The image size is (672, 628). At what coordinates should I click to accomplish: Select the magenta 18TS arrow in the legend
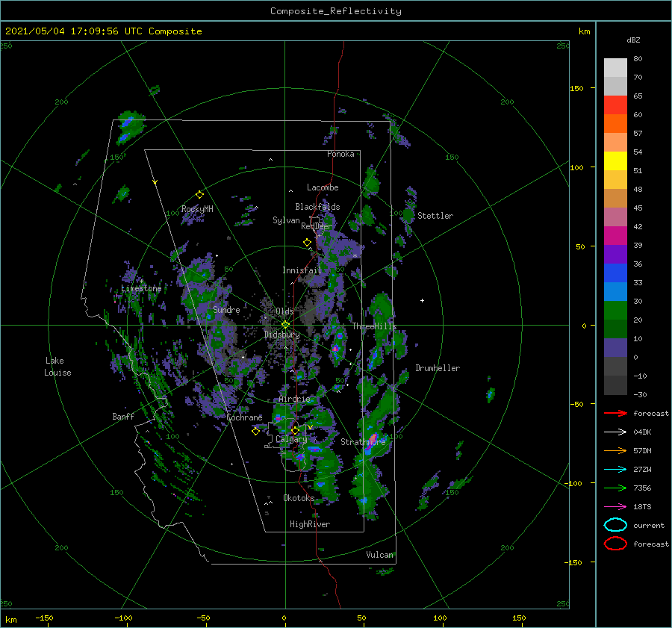point(615,507)
